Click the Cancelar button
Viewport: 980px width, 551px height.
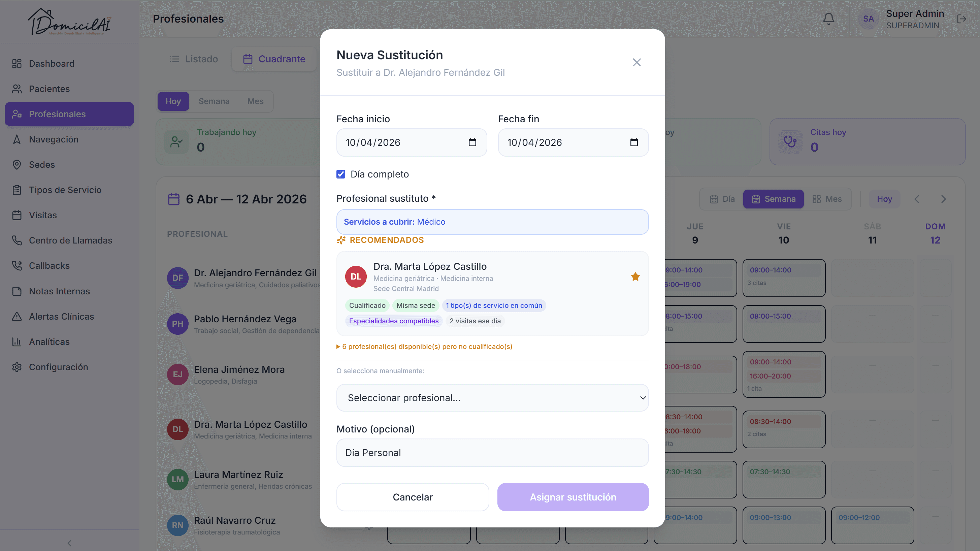pos(413,497)
